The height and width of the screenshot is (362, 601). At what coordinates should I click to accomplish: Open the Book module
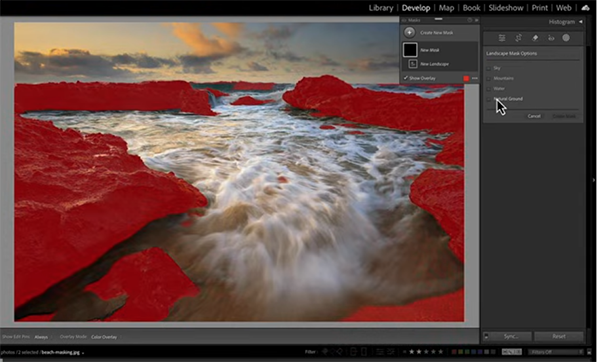click(x=471, y=8)
